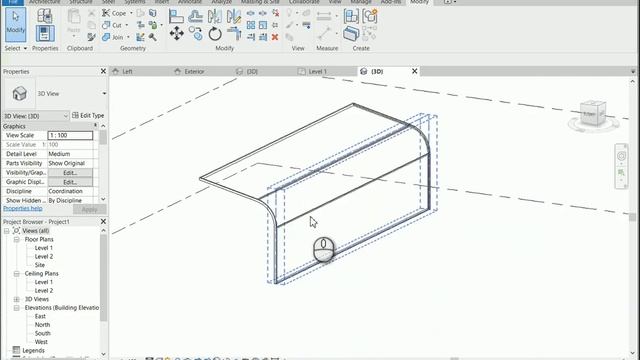Click the zoom tool on navigation bar

coord(621,173)
